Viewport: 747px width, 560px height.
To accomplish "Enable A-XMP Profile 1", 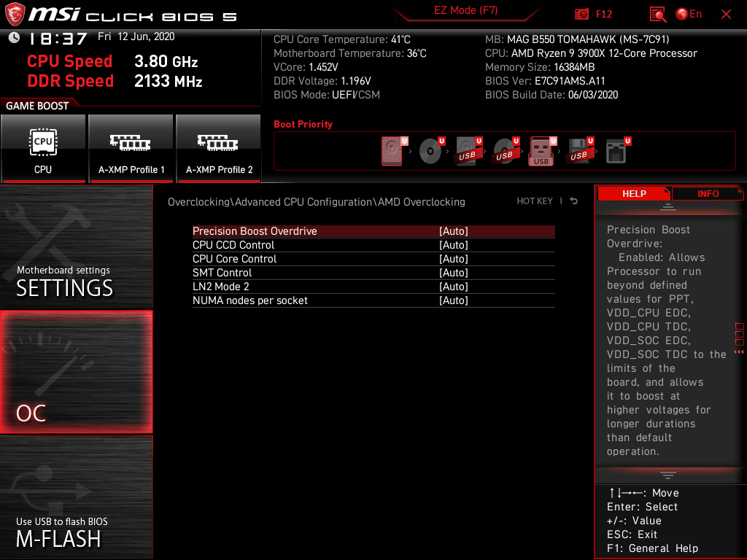I will 131,149.
